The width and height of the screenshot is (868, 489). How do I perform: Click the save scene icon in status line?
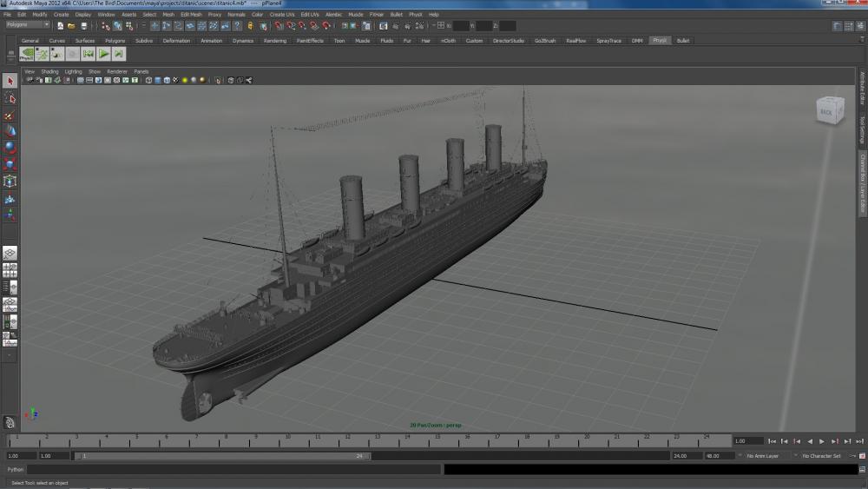click(83, 26)
